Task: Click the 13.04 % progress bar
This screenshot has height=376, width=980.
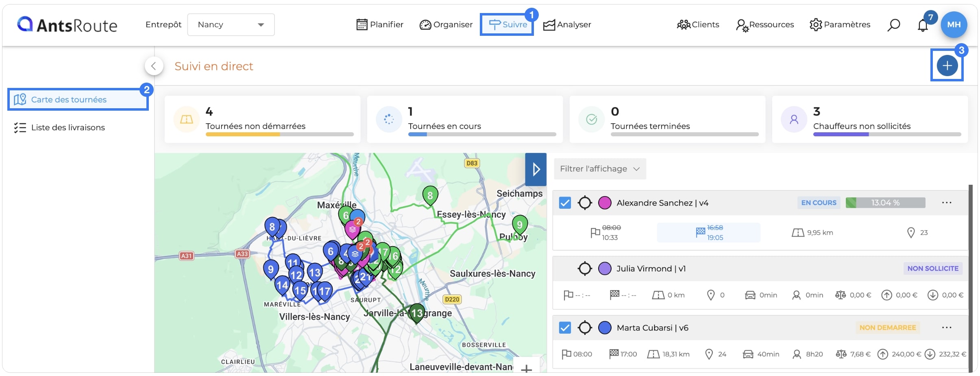Action: tap(885, 203)
